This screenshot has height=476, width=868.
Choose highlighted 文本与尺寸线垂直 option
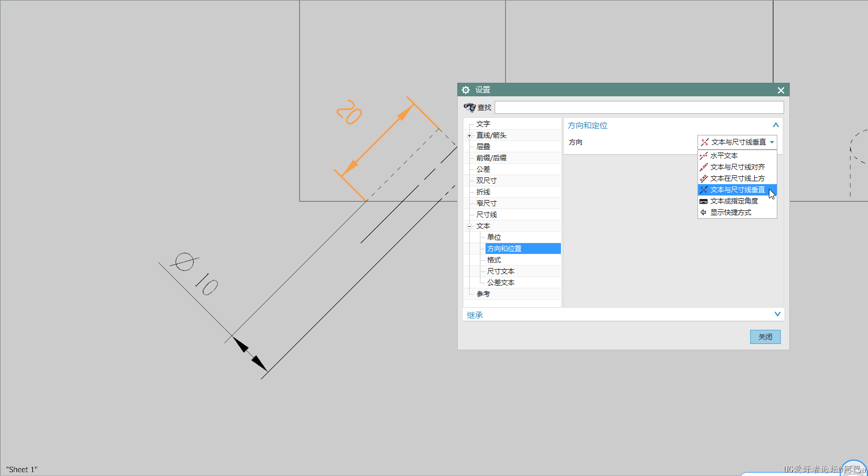click(737, 190)
